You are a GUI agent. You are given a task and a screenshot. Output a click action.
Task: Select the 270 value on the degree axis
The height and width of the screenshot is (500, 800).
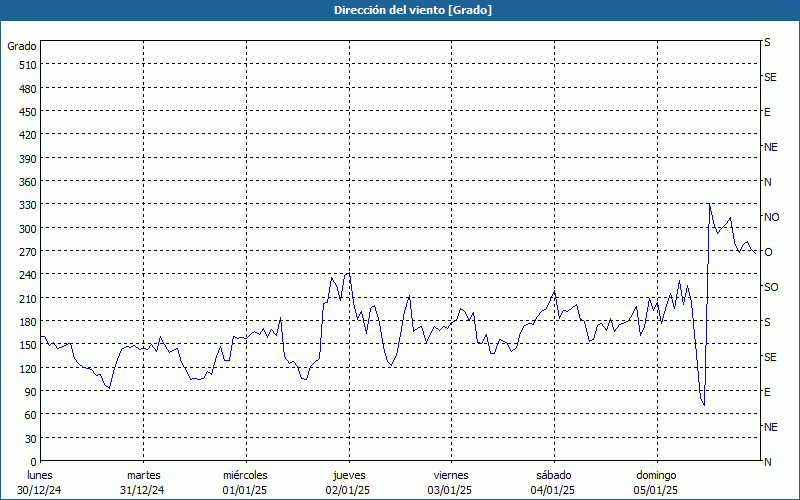[x=28, y=252]
